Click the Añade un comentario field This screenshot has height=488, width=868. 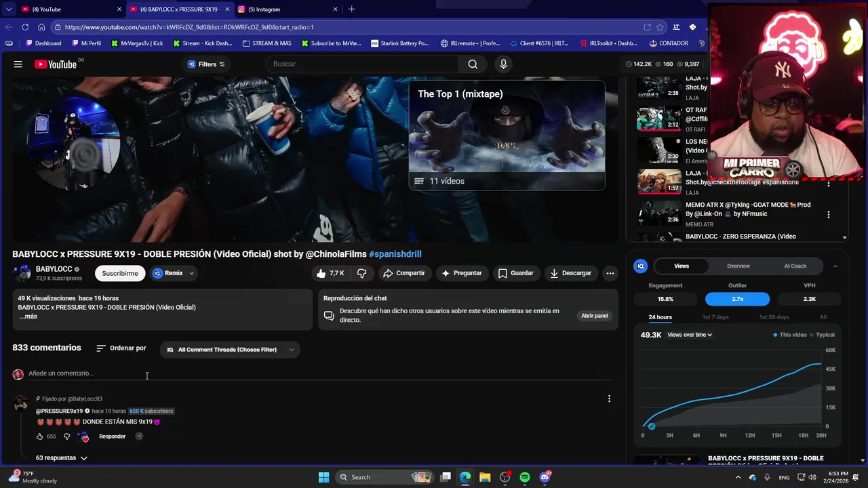coord(319,373)
